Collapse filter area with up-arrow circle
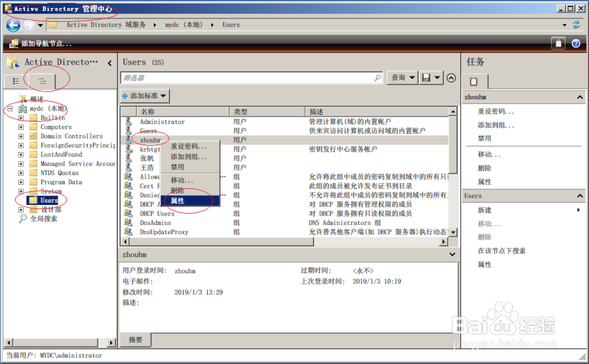The height and width of the screenshot is (364, 589). tap(451, 78)
